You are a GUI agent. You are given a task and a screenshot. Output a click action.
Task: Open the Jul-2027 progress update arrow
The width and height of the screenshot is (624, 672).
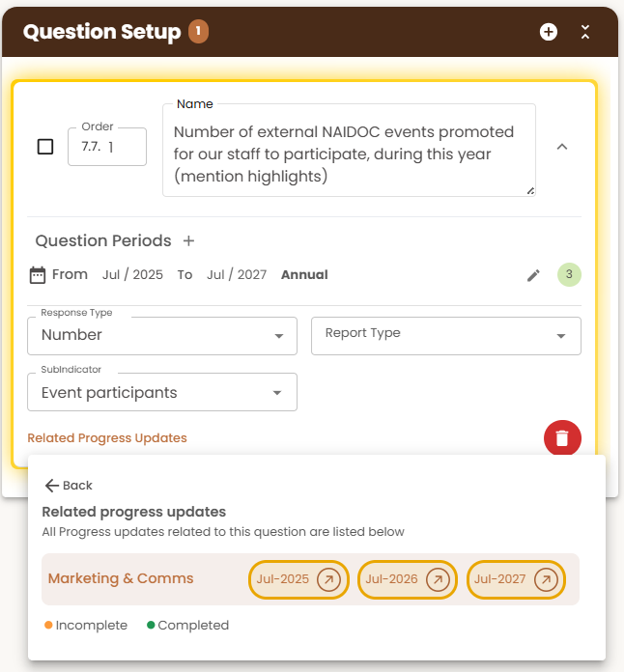[x=546, y=580]
